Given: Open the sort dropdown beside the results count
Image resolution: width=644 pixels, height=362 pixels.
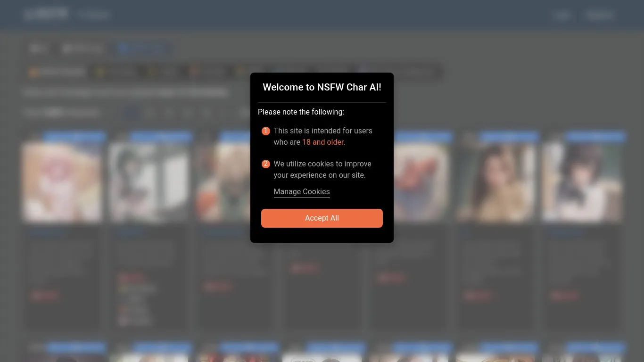Looking at the screenshot, I should tap(245, 112).
